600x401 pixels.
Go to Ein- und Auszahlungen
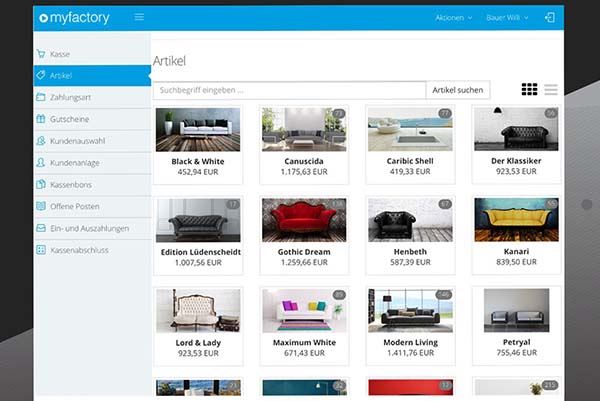[89, 228]
